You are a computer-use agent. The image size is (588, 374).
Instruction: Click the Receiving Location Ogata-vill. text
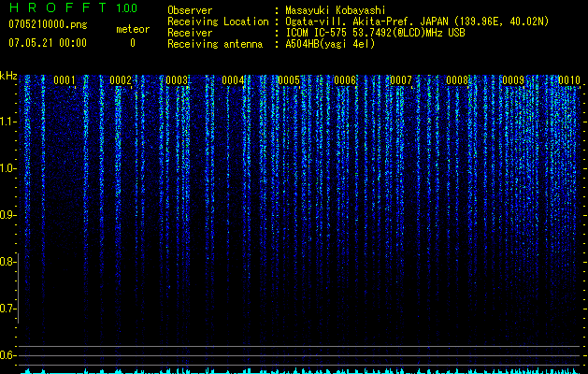click(x=417, y=22)
